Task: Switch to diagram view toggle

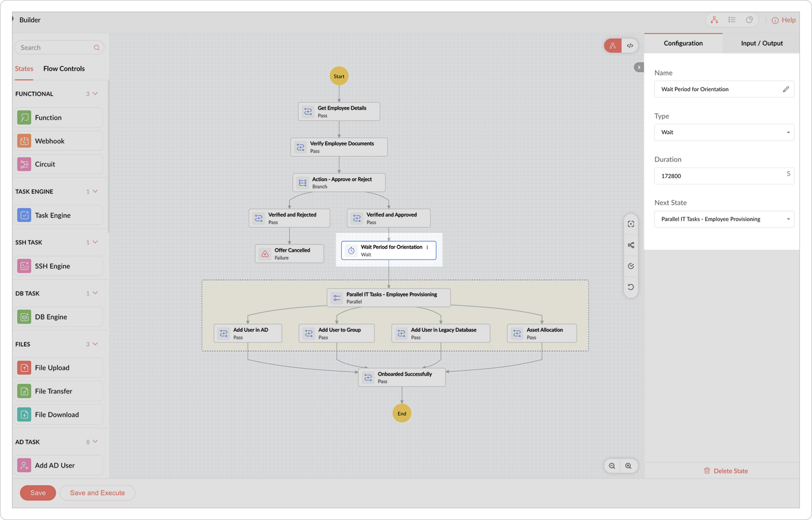Action: click(612, 46)
